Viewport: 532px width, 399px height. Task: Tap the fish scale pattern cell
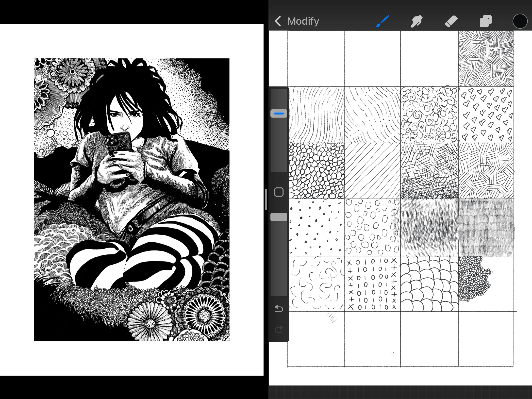pyautogui.click(x=429, y=284)
